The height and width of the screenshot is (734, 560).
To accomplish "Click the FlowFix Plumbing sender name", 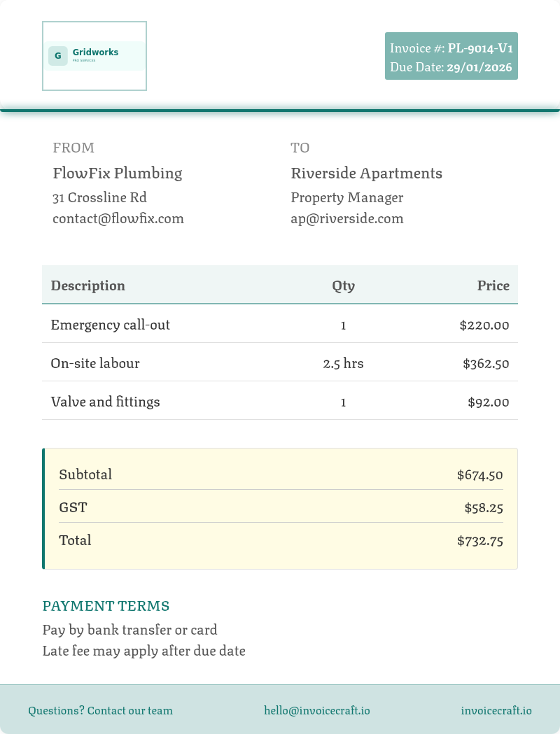I will pyautogui.click(x=118, y=174).
